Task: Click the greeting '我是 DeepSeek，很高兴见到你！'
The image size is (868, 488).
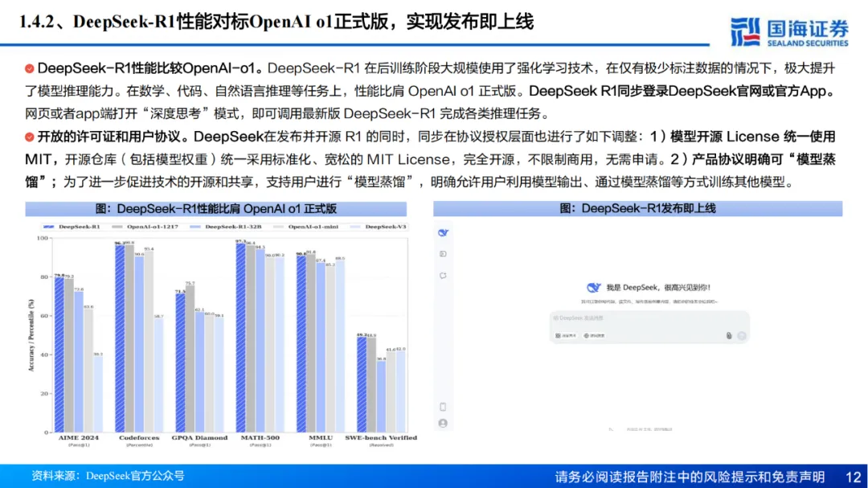Action: tap(658, 288)
